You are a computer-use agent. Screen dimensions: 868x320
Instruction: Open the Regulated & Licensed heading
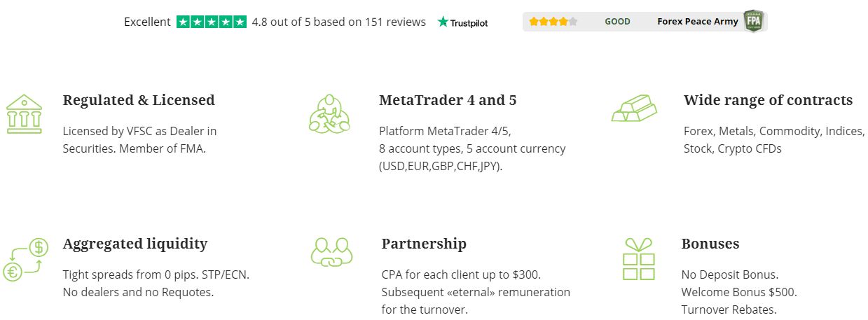(x=139, y=100)
